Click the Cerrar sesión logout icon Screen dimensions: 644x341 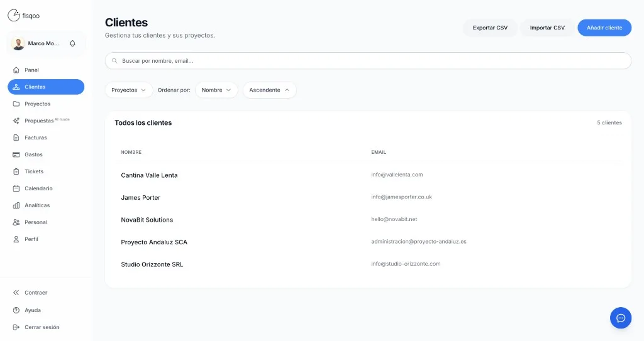[x=16, y=327]
